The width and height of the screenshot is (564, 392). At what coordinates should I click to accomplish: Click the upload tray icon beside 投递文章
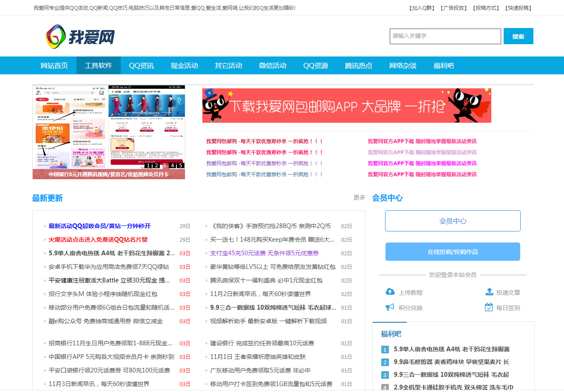point(489,292)
